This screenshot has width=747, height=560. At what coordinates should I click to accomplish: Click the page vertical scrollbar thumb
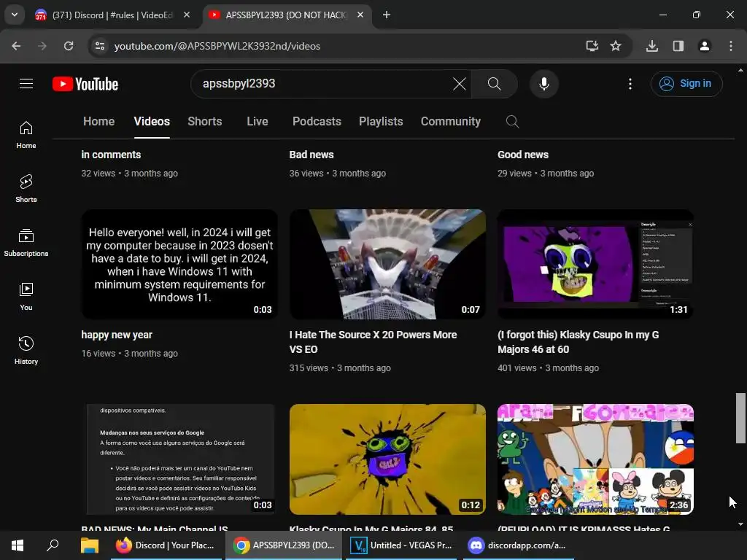[x=740, y=418]
